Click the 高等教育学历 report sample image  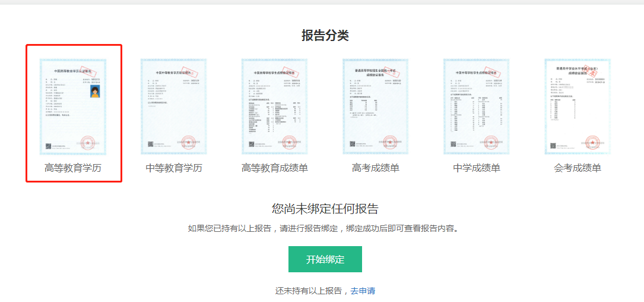click(73, 106)
